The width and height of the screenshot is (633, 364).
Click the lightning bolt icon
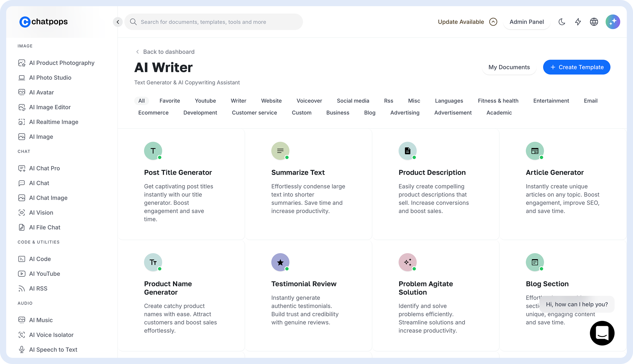pos(578,22)
